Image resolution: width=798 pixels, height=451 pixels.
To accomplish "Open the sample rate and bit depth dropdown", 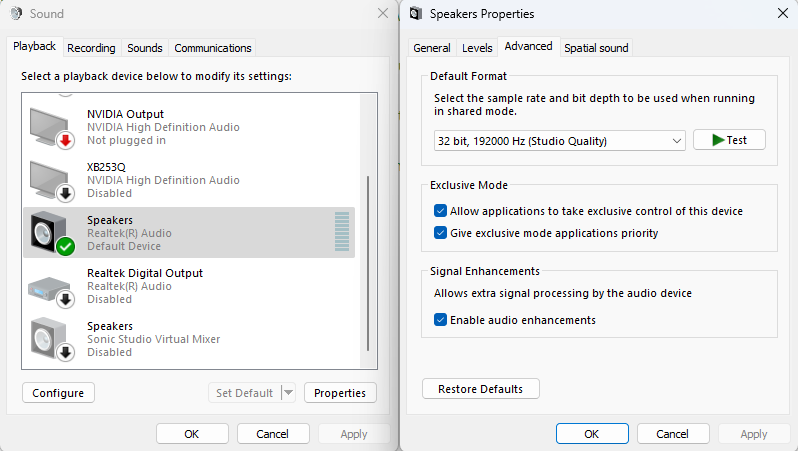I will (559, 141).
